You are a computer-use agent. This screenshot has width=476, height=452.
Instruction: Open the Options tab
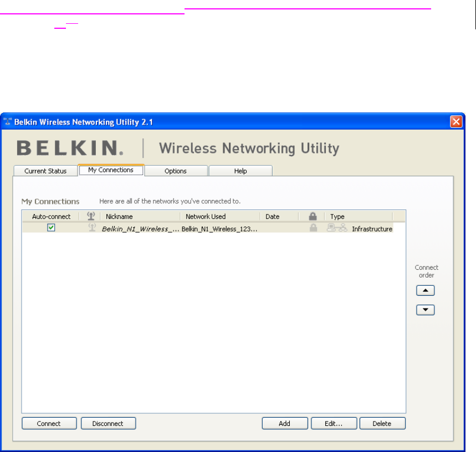pos(176,171)
